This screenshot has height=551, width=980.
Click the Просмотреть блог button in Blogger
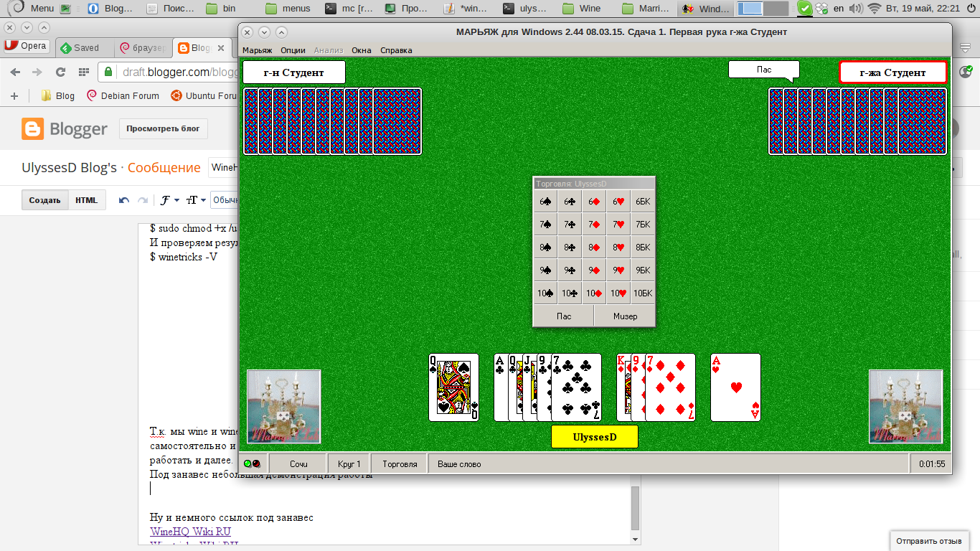[x=164, y=129]
